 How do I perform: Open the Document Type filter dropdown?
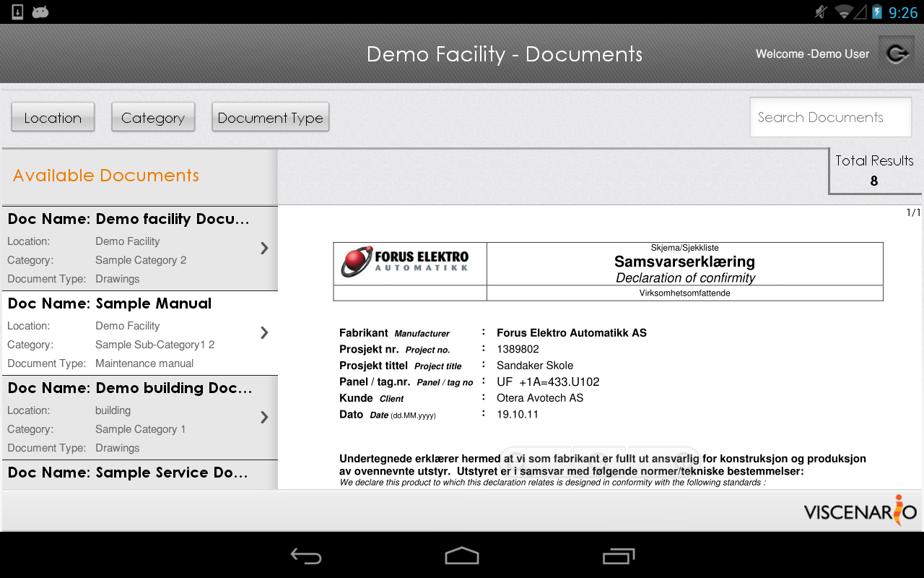tap(270, 118)
